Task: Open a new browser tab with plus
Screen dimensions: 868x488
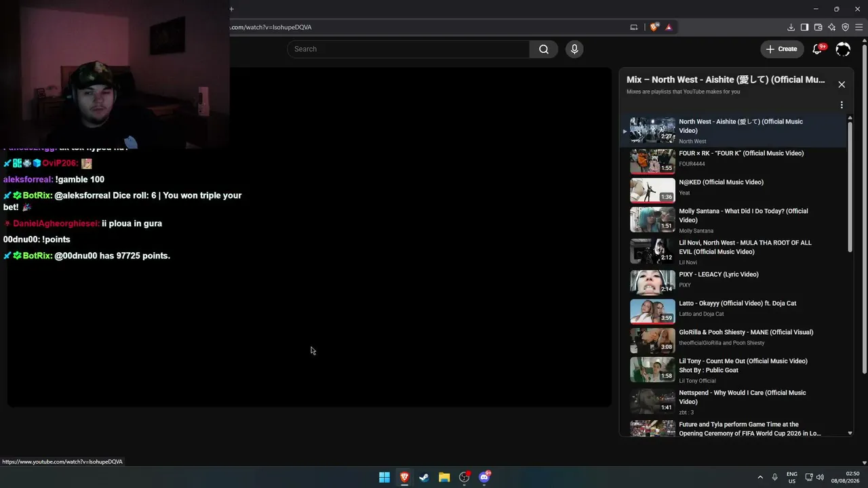Action: tap(231, 9)
